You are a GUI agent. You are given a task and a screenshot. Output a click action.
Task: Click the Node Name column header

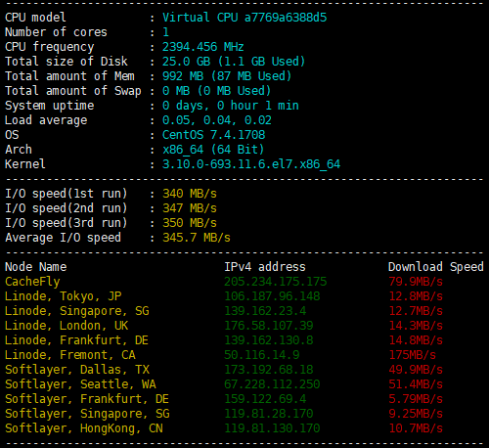[x=35, y=267]
